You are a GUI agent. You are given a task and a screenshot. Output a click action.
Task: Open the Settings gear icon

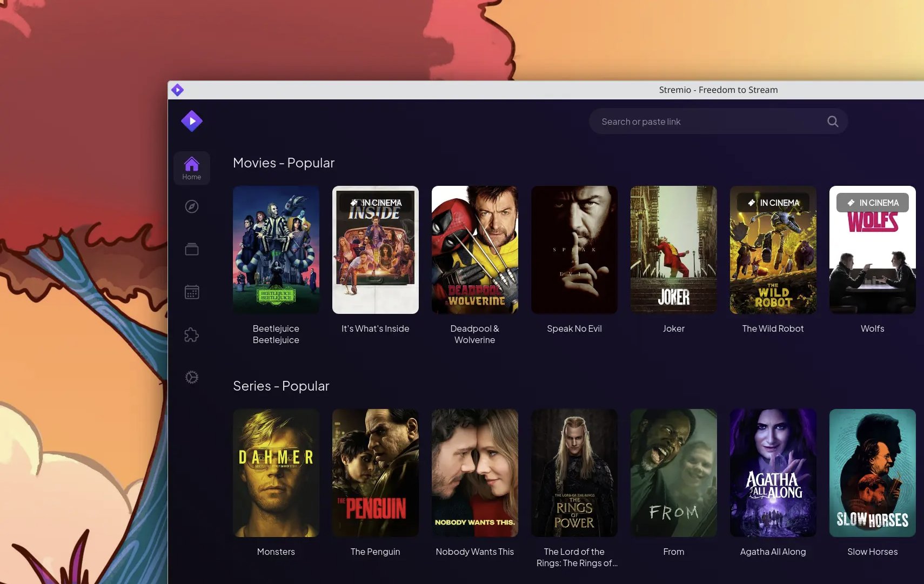point(192,377)
